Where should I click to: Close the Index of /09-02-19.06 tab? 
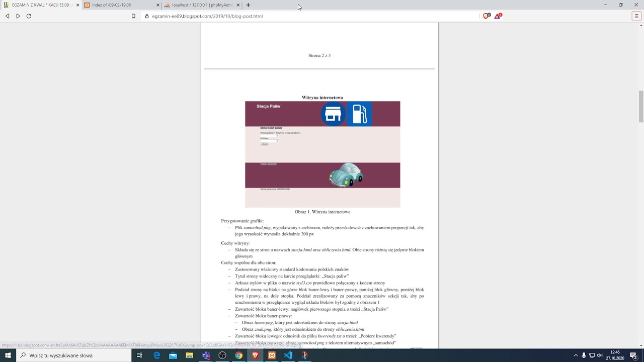(157, 5)
